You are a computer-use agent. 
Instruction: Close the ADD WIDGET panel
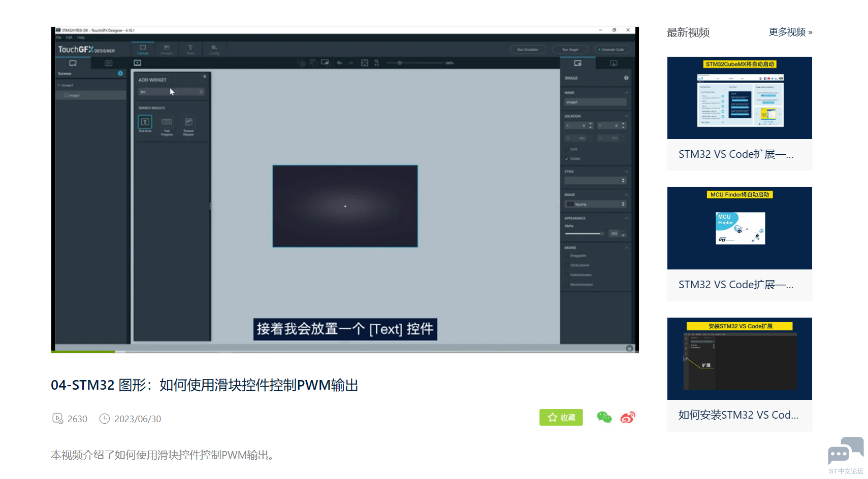click(x=205, y=77)
